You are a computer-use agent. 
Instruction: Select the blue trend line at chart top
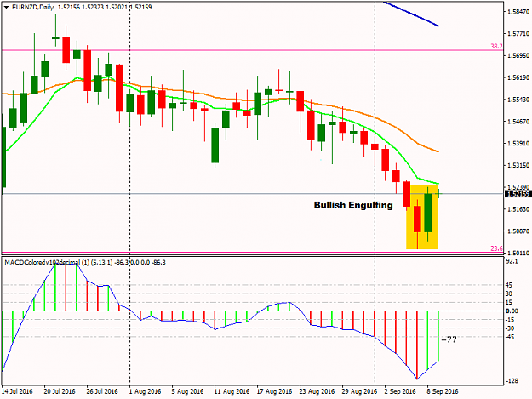click(x=411, y=14)
